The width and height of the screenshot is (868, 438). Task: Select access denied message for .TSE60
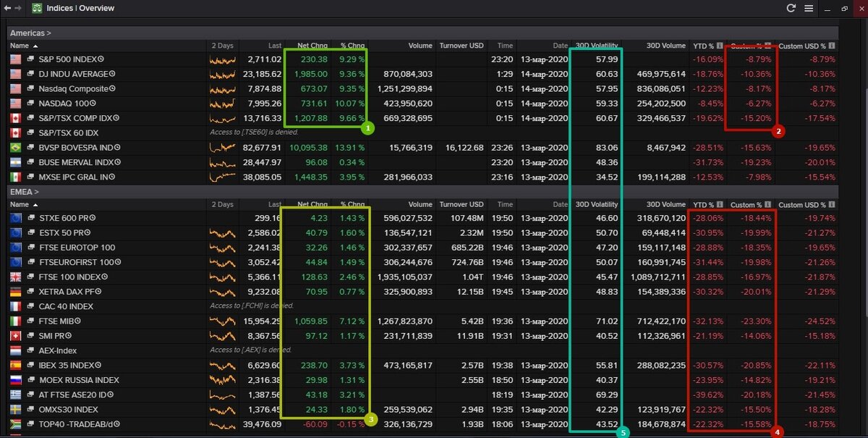pos(254,133)
